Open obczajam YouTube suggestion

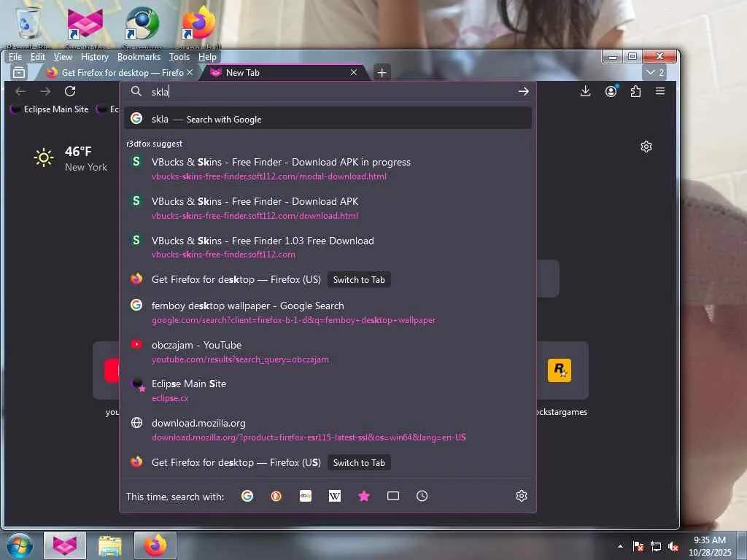pos(328,351)
